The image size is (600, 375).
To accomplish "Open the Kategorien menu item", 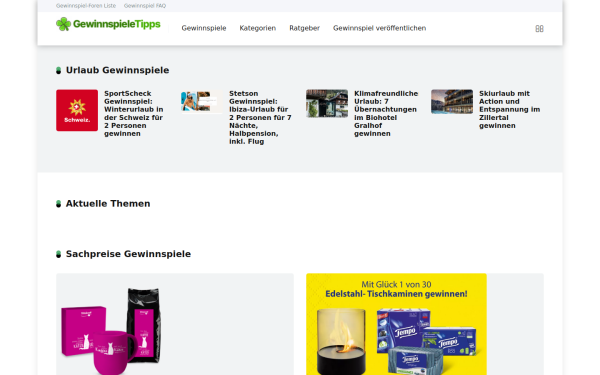I will coord(258,28).
